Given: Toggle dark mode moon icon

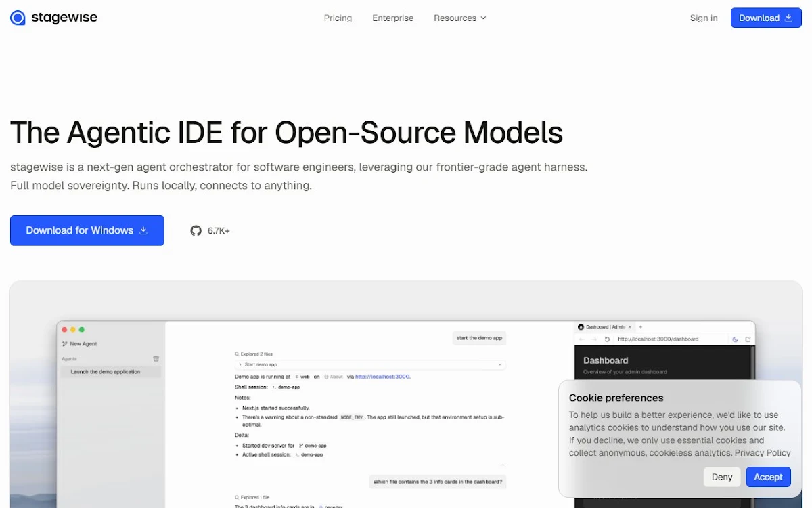Looking at the screenshot, I should [735, 339].
